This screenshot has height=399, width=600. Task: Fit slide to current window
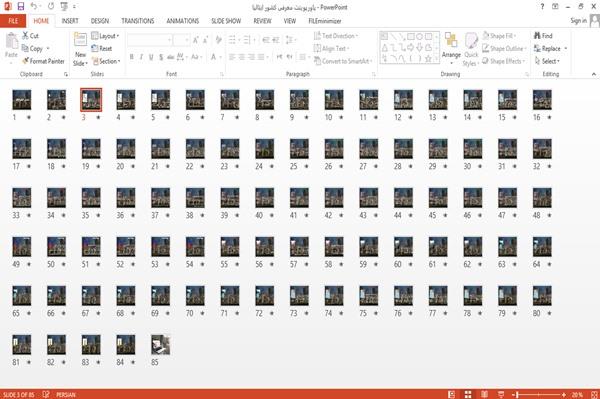tap(594, 394)
